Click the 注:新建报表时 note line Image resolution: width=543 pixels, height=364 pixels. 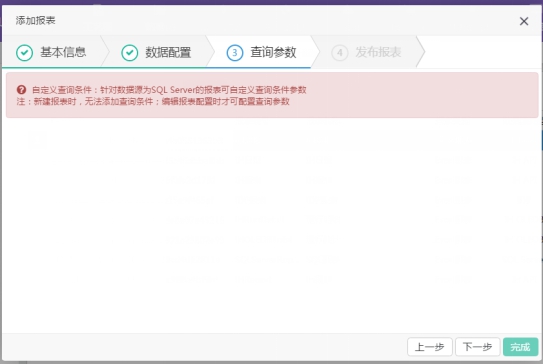click(153, 101)
